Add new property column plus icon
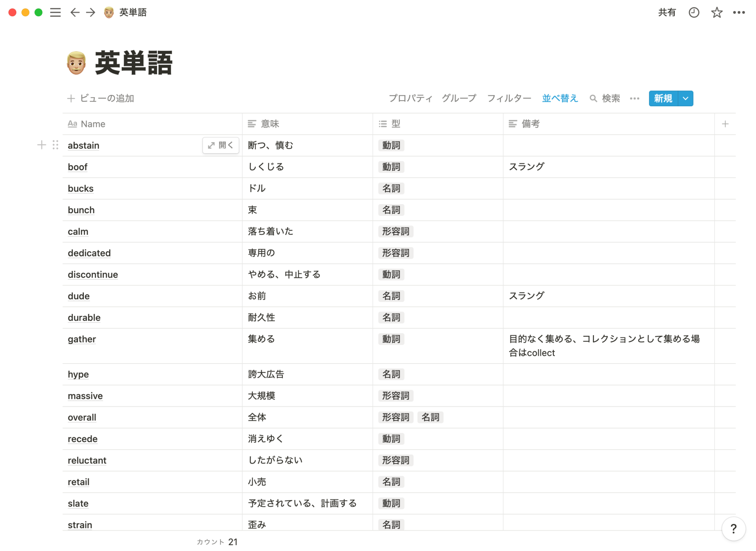This screenshot has height=551, width=756. pos(725,124)
